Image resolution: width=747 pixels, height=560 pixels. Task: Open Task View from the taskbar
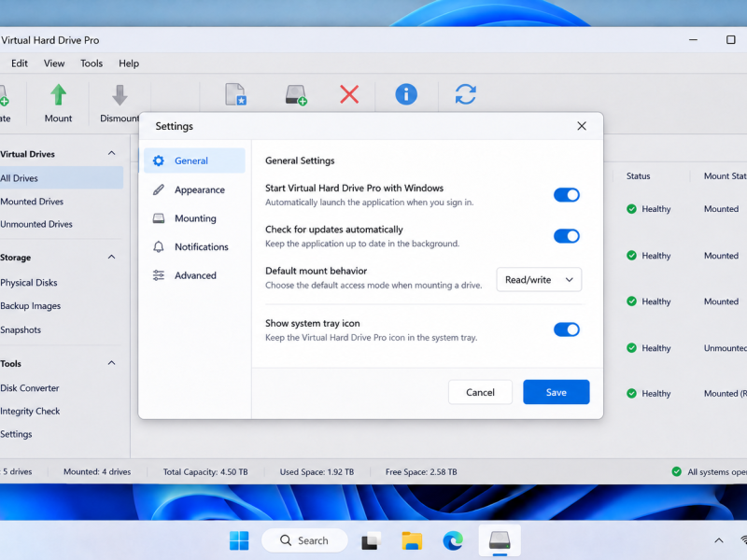[x=371, y=541]
